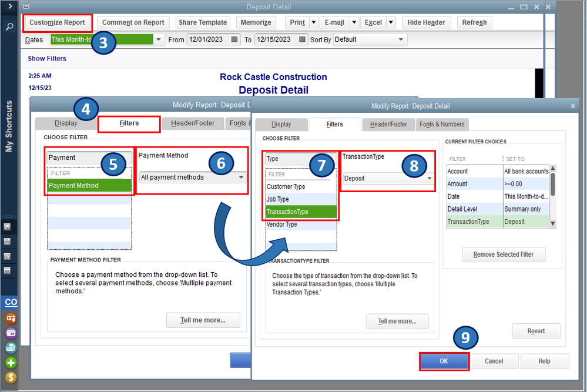Expand the sidebar with top chevron arrow
Image resolution: width=587 pixels, height=392 pixels.
tap(10, 6)
